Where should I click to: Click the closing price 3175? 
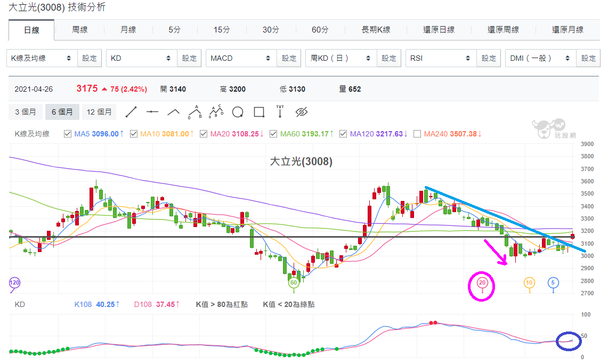87,88
